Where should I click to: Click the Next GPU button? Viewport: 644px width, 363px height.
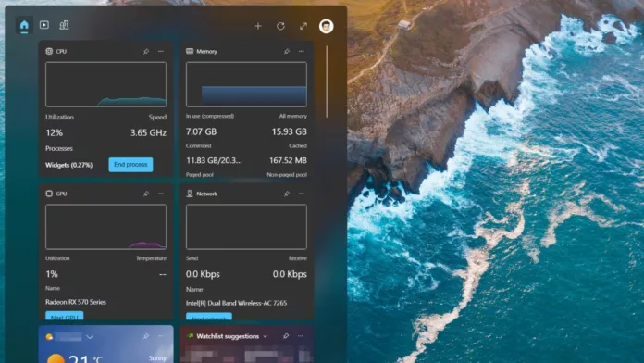pyautogui.click(x=65, y=316)
